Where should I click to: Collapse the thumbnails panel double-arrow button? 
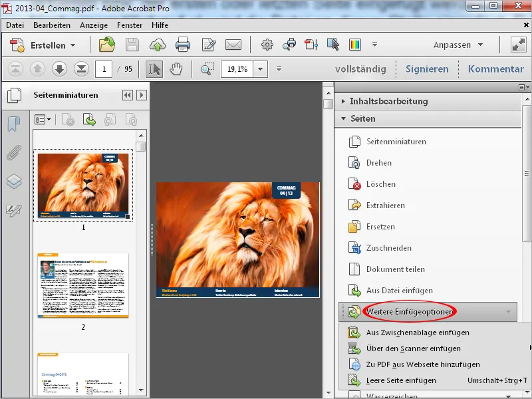(127, 95)
